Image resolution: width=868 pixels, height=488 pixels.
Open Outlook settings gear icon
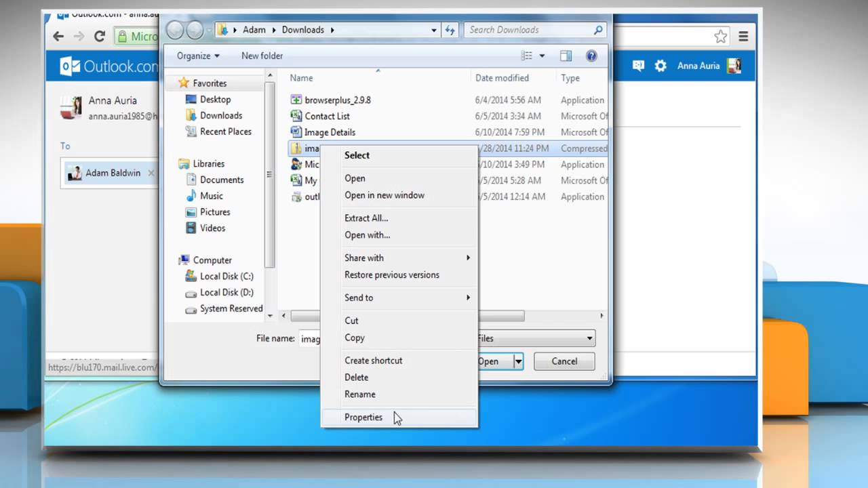660,66
